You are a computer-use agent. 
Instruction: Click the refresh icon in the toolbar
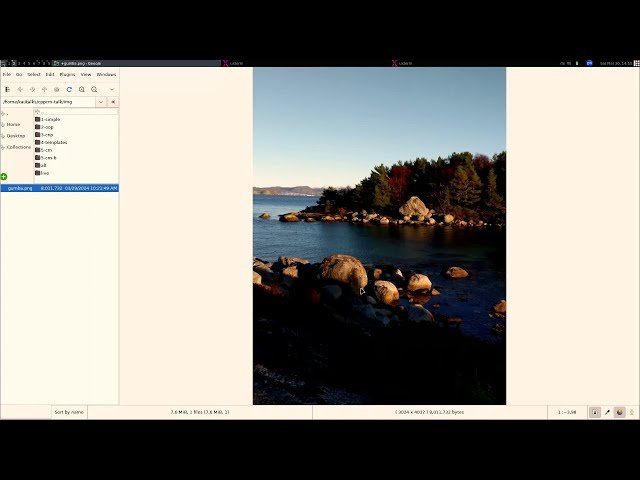tap(69, 89)
